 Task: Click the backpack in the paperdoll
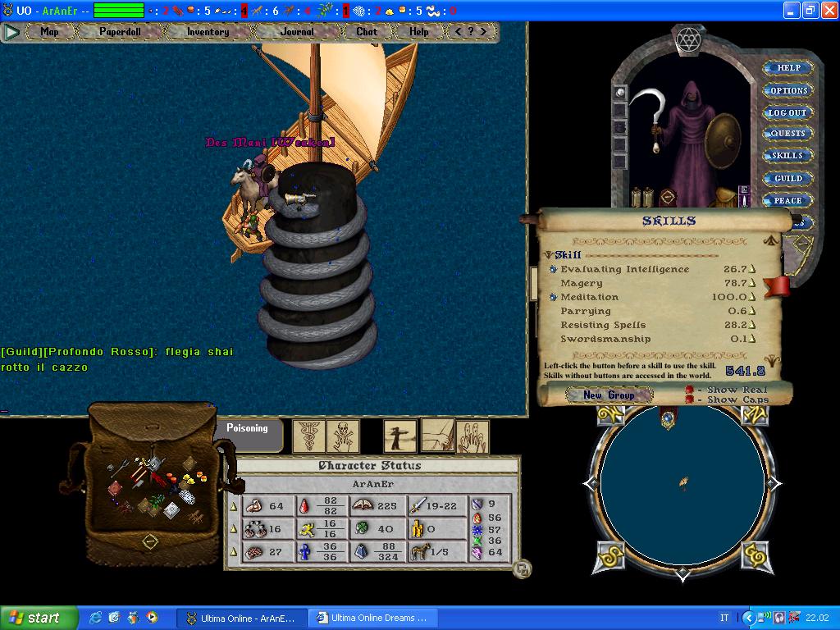click(727, 197)
